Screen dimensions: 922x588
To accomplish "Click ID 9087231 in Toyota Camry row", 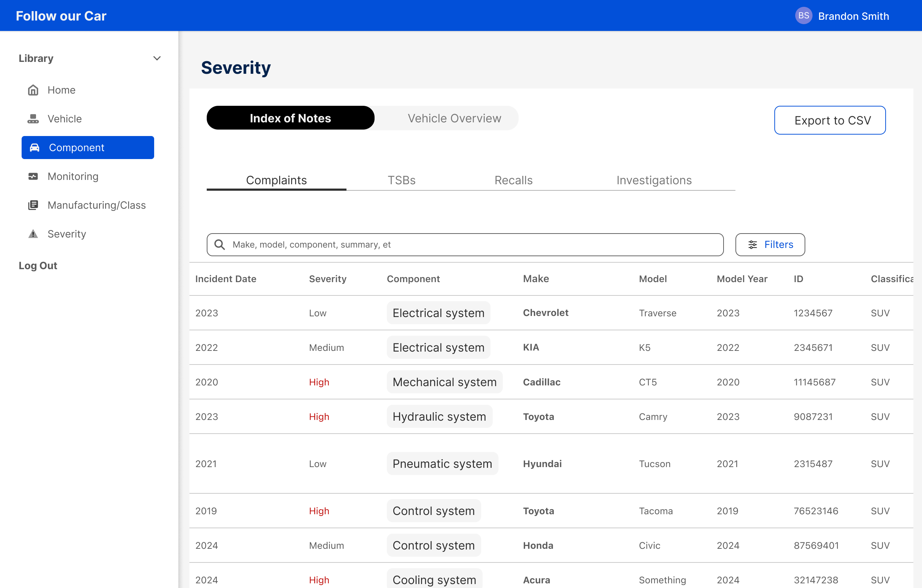I will (813, 416).
